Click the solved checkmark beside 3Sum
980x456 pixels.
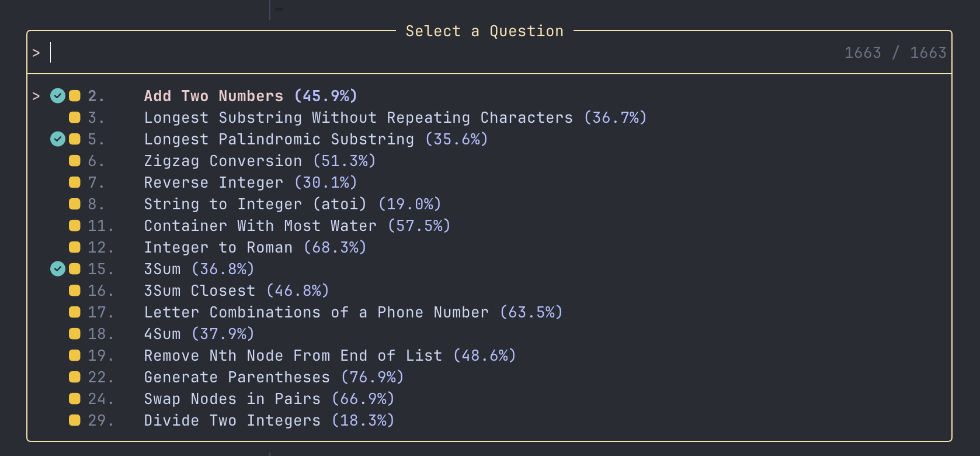pos(58,269)
